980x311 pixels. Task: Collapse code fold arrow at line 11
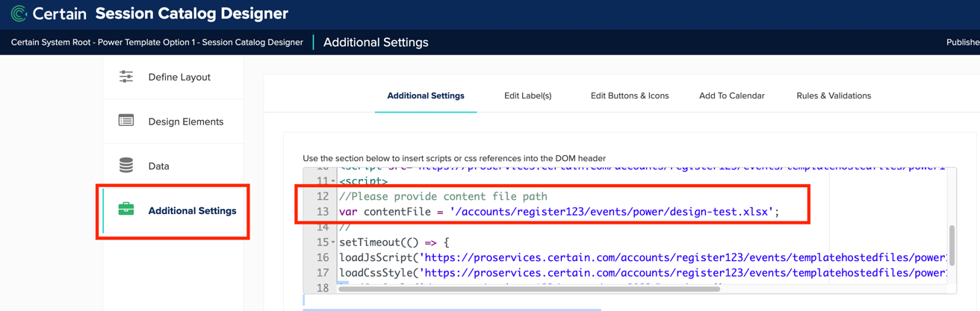(333, 182)
